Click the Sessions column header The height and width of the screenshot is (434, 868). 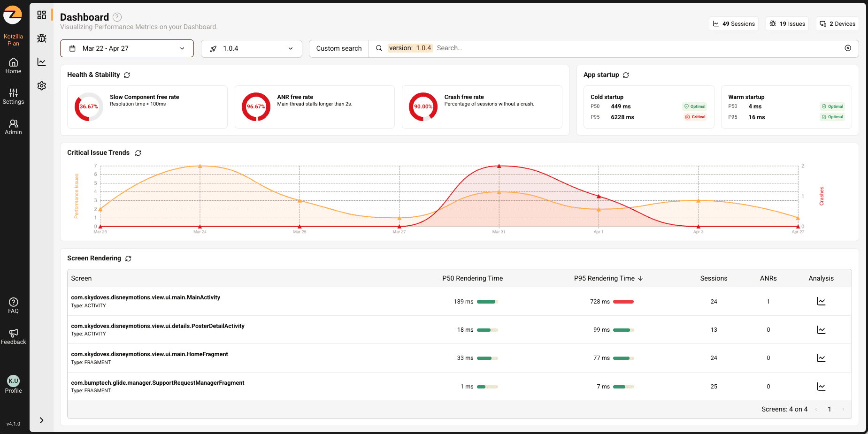pyautogui.click(x=714, y=278)
